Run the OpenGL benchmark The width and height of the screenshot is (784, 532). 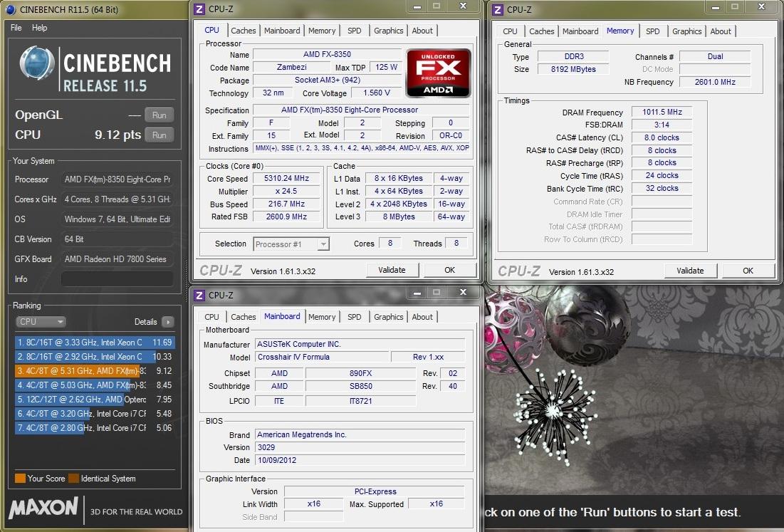(159, 115)
